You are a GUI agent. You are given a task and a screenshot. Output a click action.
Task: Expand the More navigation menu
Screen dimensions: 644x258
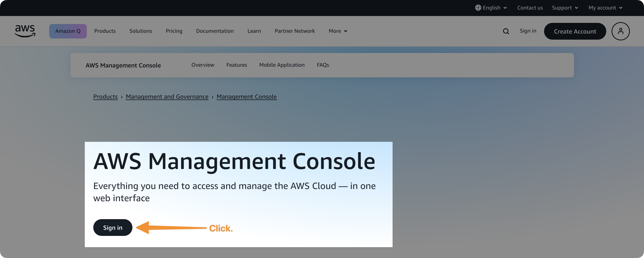tap(337, 31)
